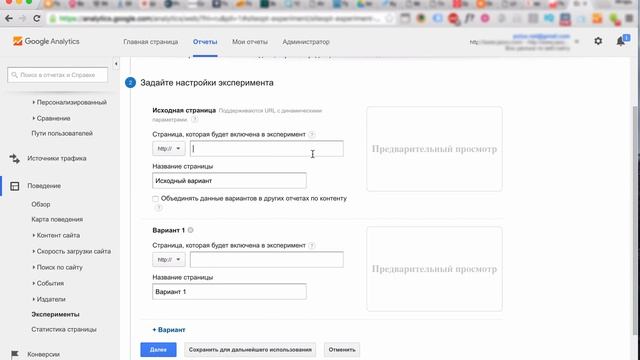Click the search magnifier icon in sidebar
Image resolution: width=640 pixels, height=360 pixels.
point(15,75)
